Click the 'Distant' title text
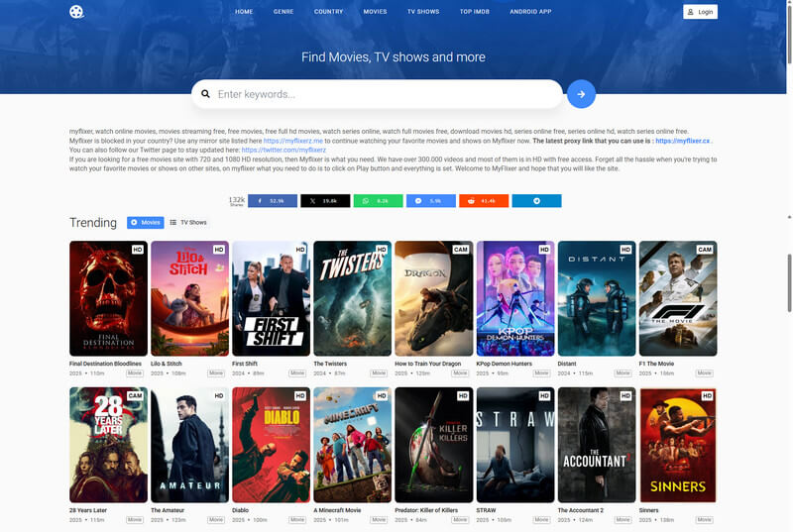Viewport: 793px width, 532px height. tap(567, 364)
